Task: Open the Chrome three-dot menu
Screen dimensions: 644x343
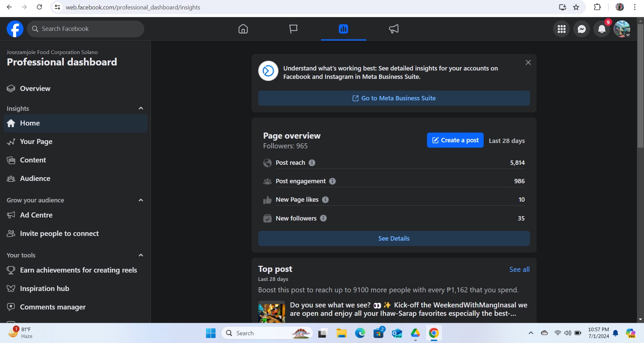Action: [635, 7]
